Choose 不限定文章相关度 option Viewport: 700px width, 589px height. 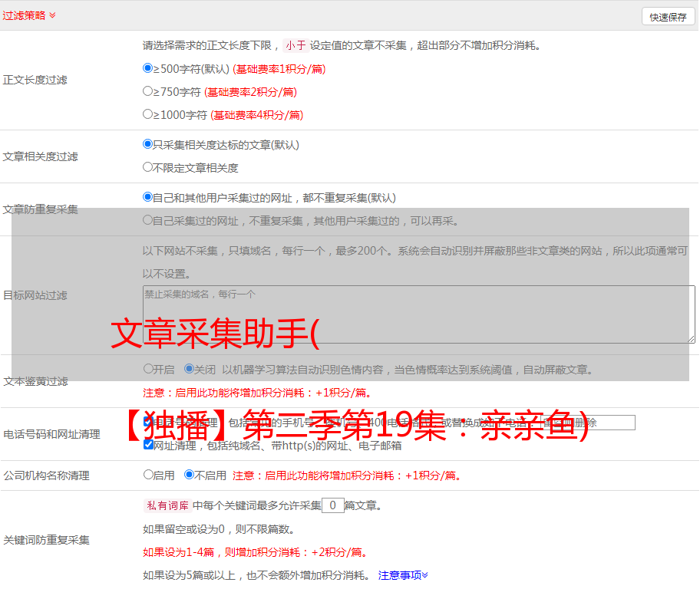pyautogui.click(x=148, y=167)
